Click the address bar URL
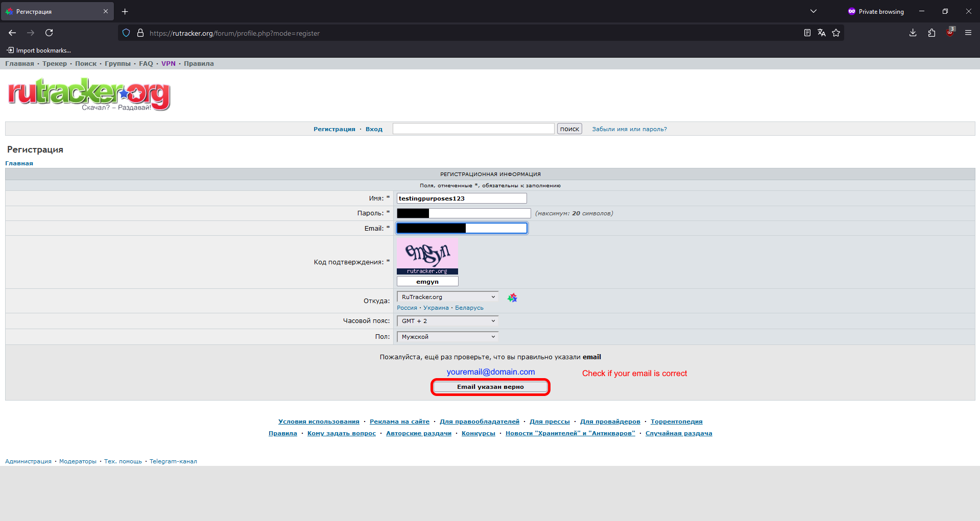The width and height of the screenshot is (980, 521). pos(234,33)
